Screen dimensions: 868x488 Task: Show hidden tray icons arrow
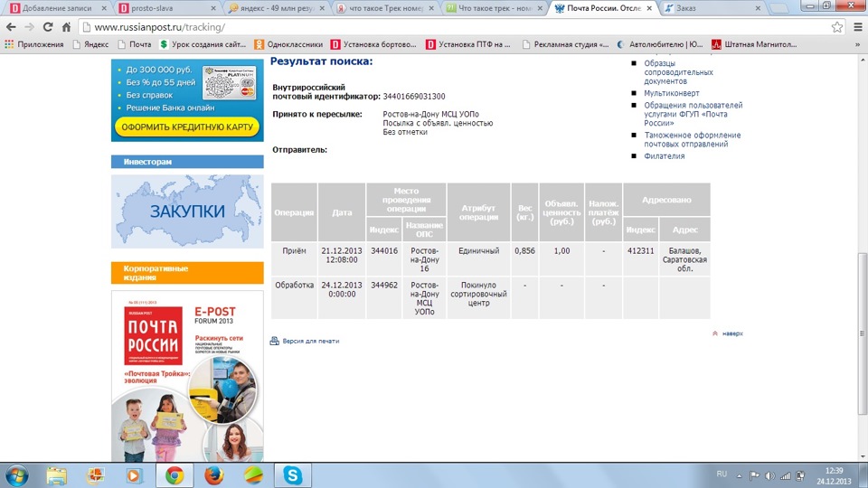pos(739,476)
